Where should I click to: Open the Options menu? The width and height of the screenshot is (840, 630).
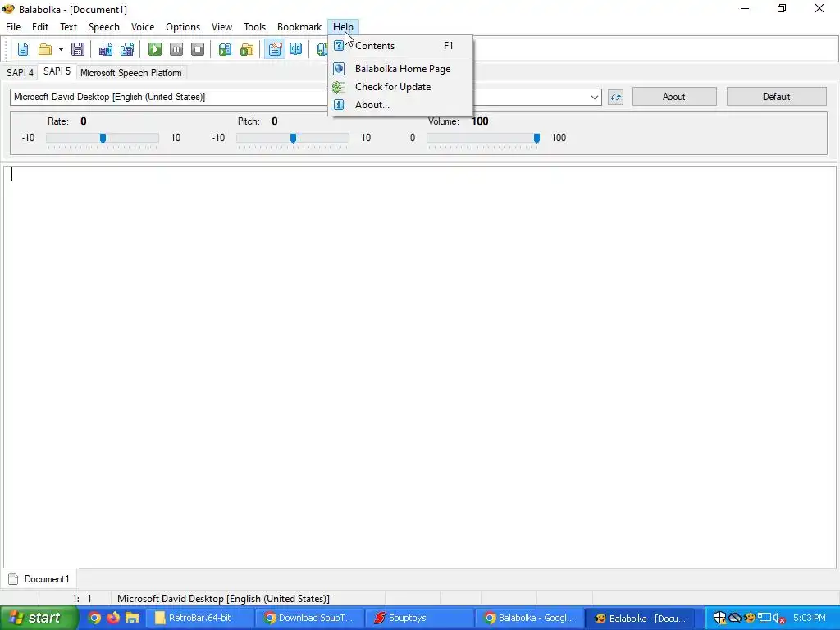point(183,27)
